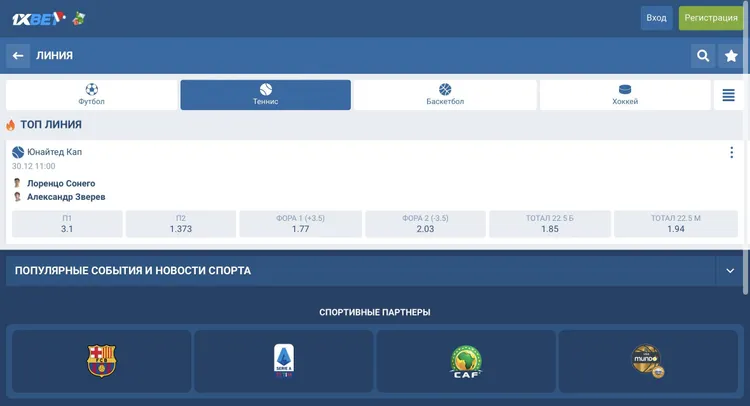Go back using the arrow icon
750x406 pixels.
click(x=17, y=56)
